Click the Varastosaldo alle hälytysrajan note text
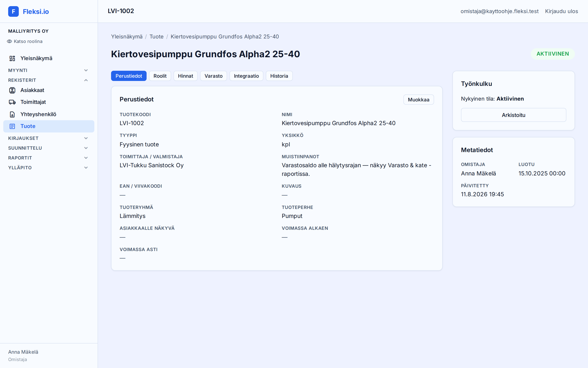 [x=356, y=170]
